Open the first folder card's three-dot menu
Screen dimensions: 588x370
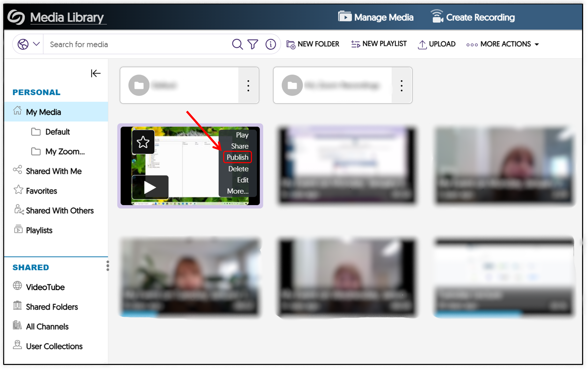coord(248,85)
